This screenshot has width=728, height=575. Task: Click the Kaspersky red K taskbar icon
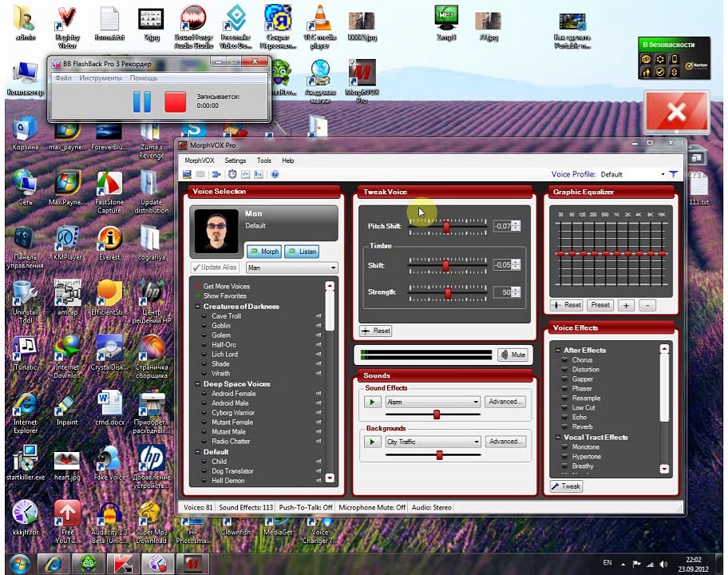(x=123, y=564)
